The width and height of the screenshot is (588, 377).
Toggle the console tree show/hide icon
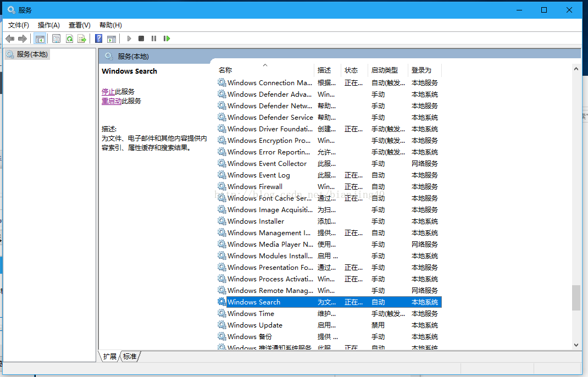40,38
